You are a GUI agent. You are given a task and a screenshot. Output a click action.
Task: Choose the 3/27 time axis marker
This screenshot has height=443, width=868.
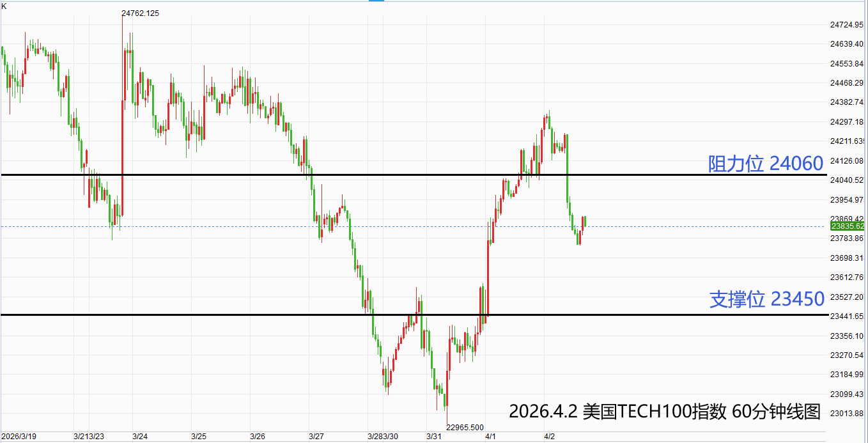coord(316,437)
